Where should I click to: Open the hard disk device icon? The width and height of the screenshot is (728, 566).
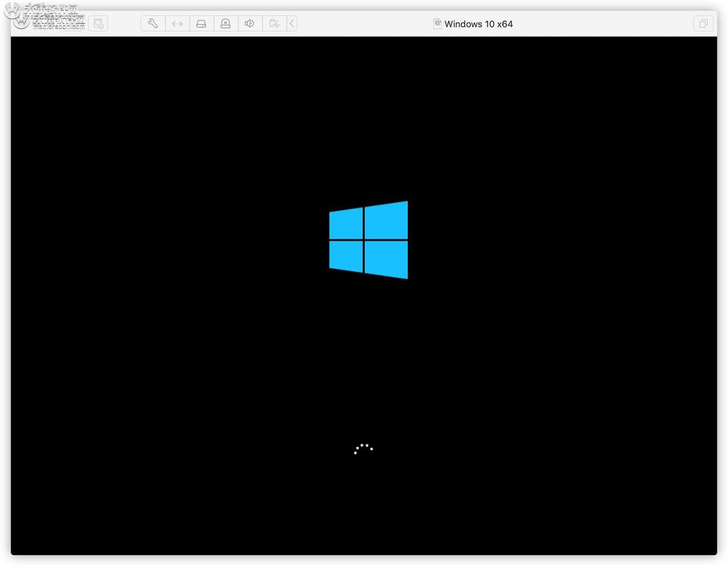[x=201, y=23]
